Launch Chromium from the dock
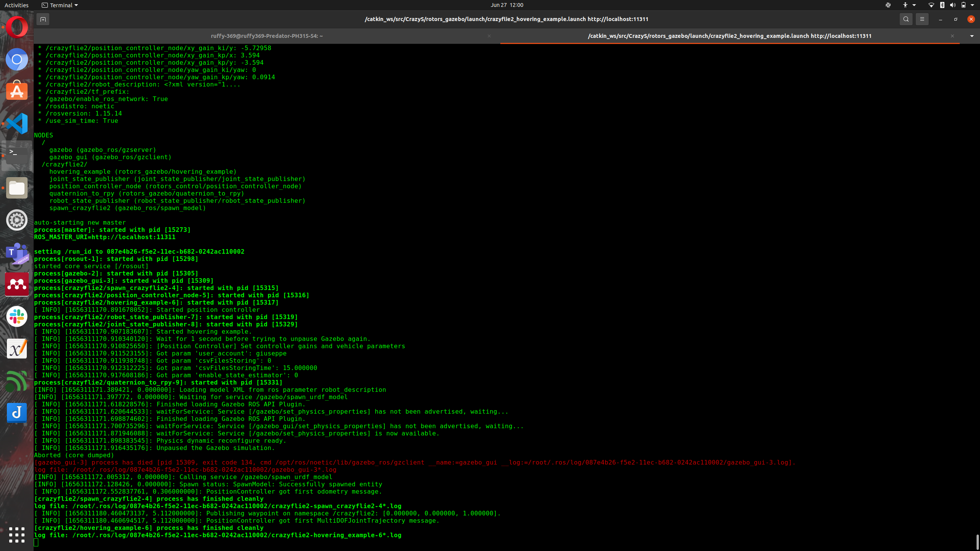Viewport: 980px width, 551px height. 17,59
